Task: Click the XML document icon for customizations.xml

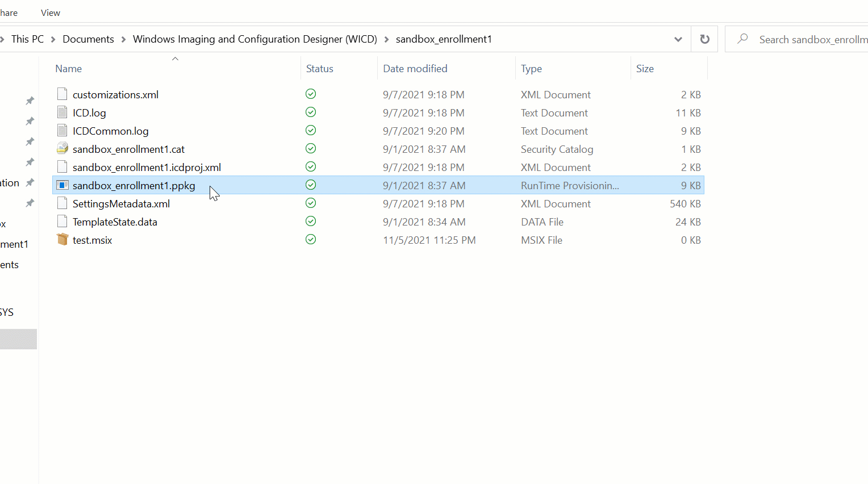Action: pyautogui.click(x=62, y=94)
